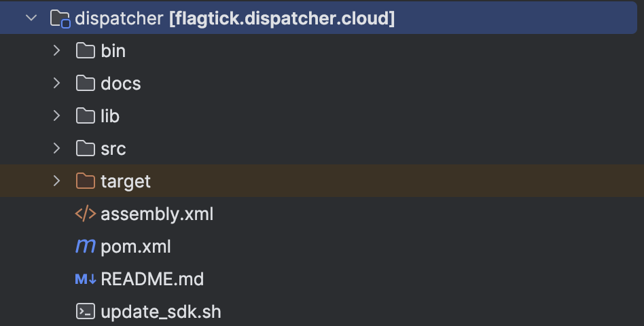Select the assembly.xml file name
Screen dimensions: 644x326
point(157,214)
